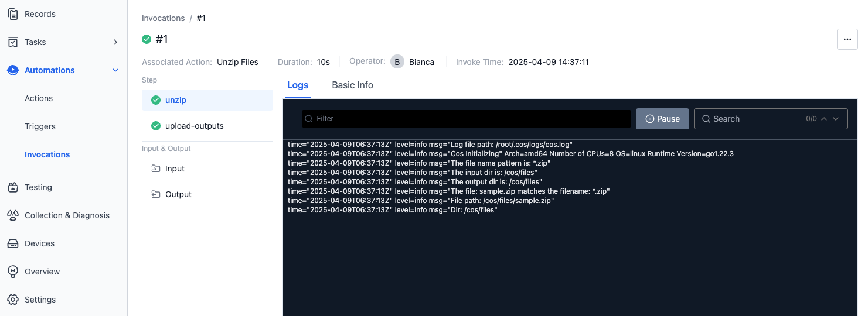Image resolution: width=868 pixels, height=316 pixels.
Task: Click the log Filter input field
Action: 467,119
